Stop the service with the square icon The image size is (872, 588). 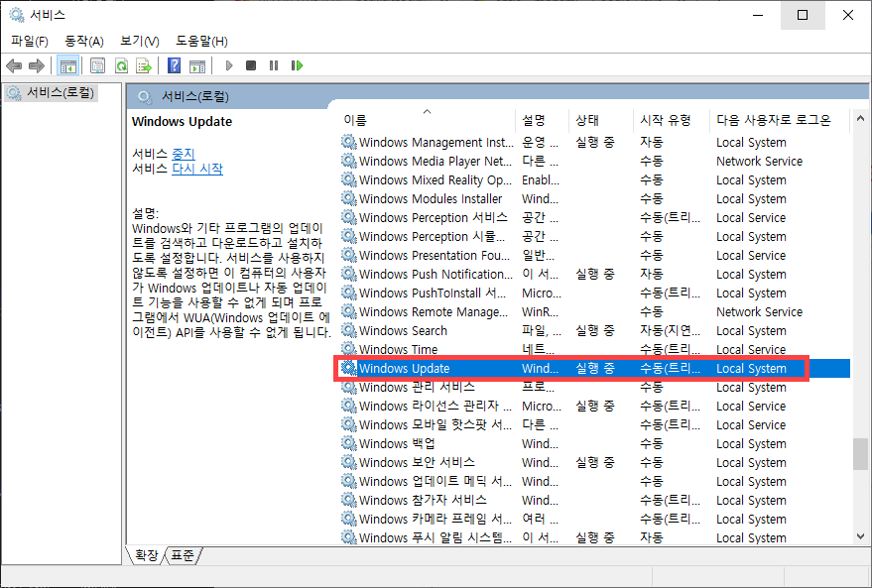pos(251,66)
